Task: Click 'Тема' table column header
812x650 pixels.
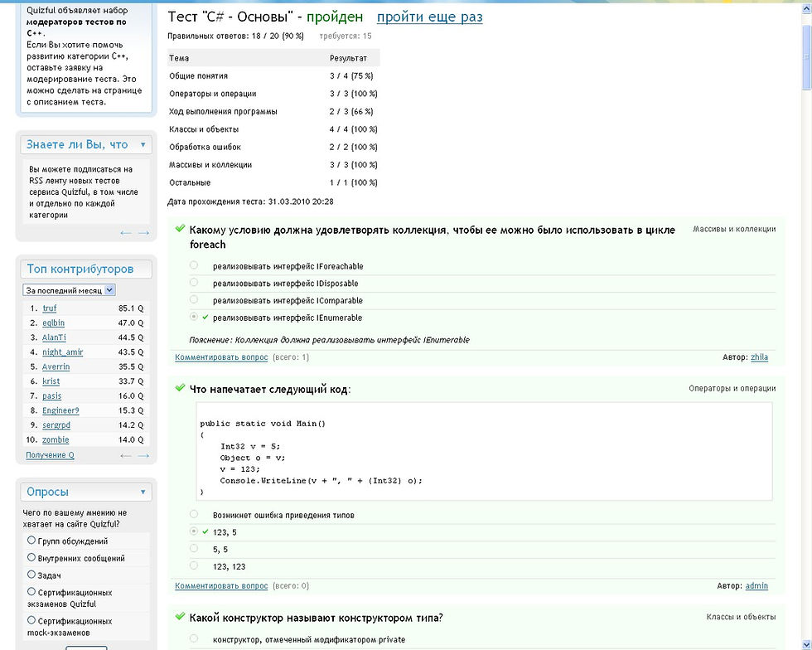Action: pyautogui.click(x=179, y=58)
